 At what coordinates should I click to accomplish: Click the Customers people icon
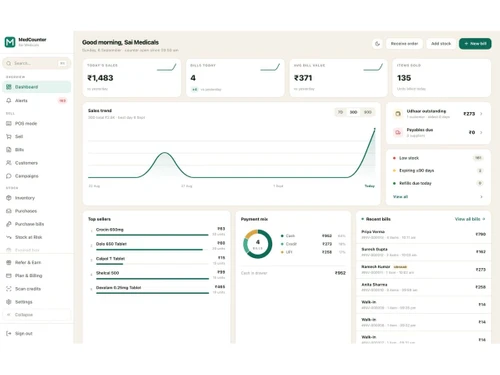(9, 163)
